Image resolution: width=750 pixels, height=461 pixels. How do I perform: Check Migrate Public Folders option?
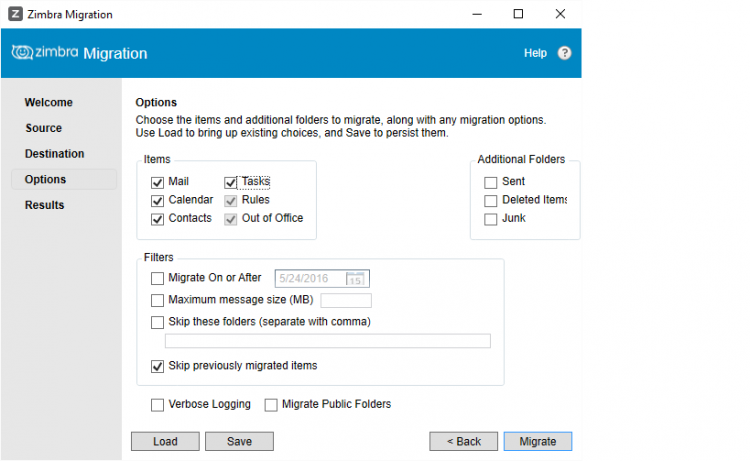click(271, 405)
